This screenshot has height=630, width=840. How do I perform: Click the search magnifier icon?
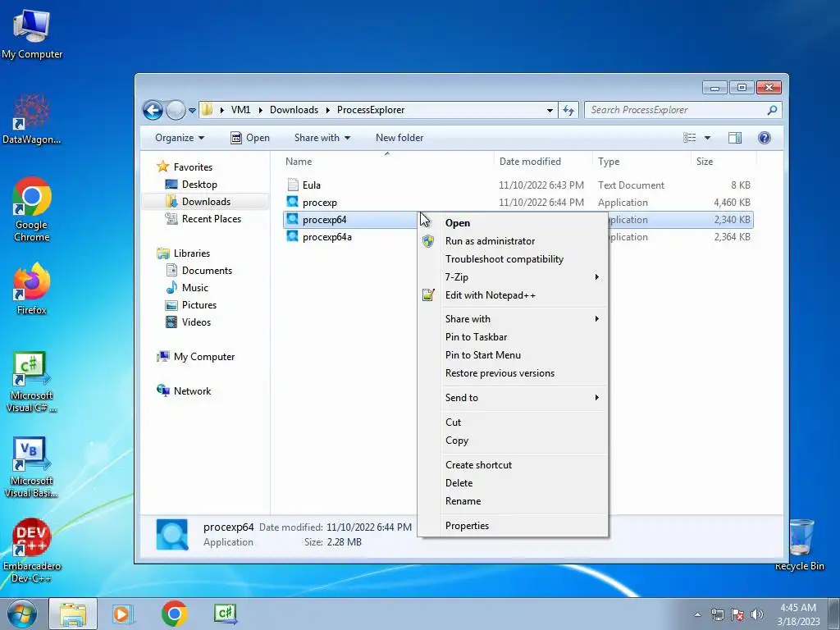point(771,111)
